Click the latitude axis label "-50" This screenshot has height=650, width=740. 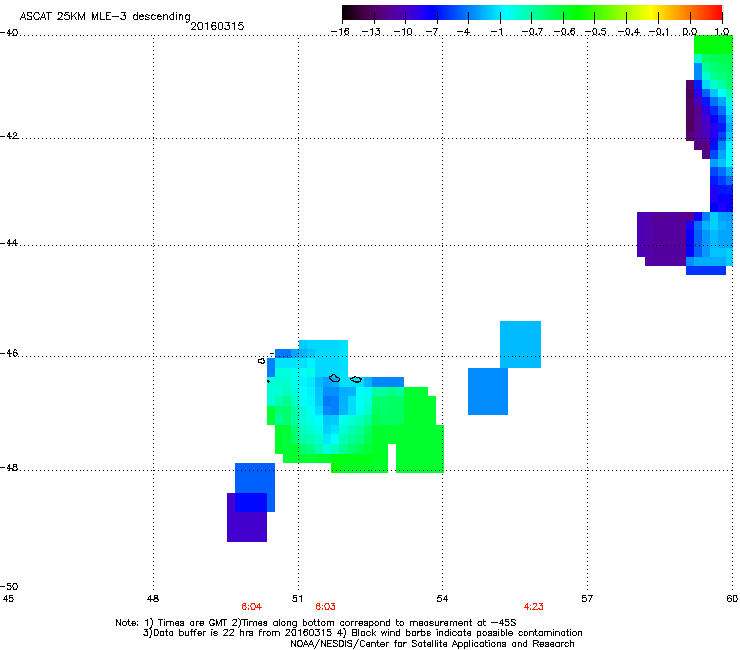click(9, 587)
